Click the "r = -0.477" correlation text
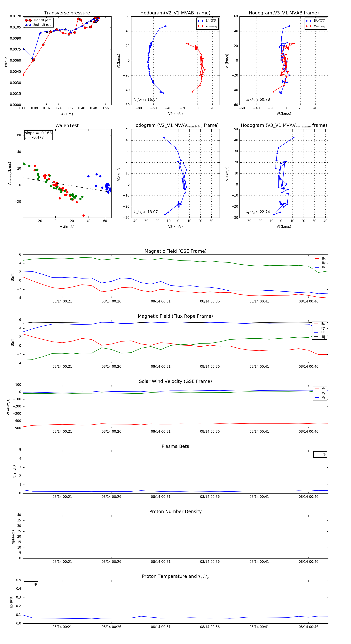This screenshot has height=644, width=351. click(x=34, y=137)
